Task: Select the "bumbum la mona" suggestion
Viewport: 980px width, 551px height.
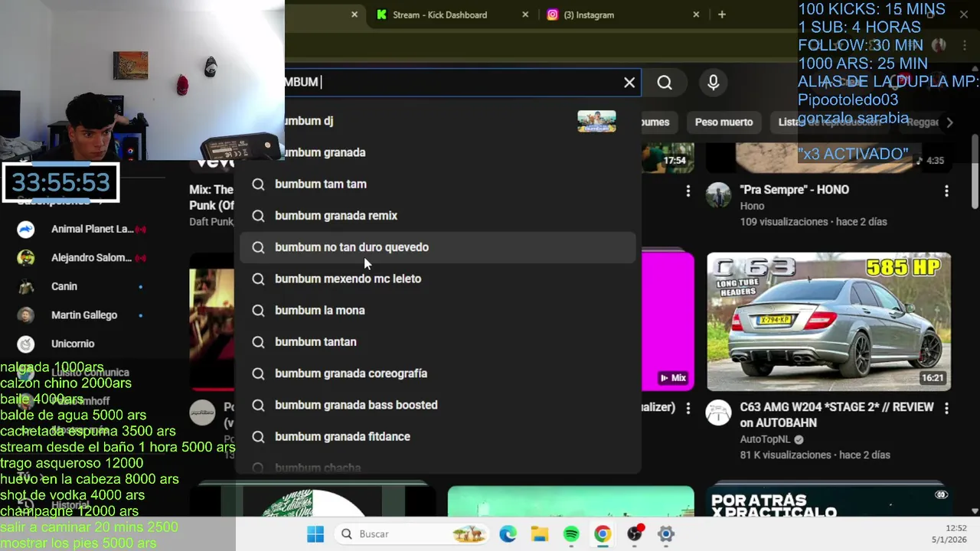Action: (438, 310)
